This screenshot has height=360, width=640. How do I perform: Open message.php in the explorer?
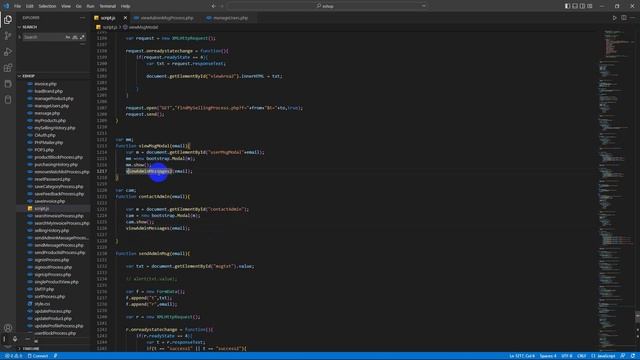point(47,113)
